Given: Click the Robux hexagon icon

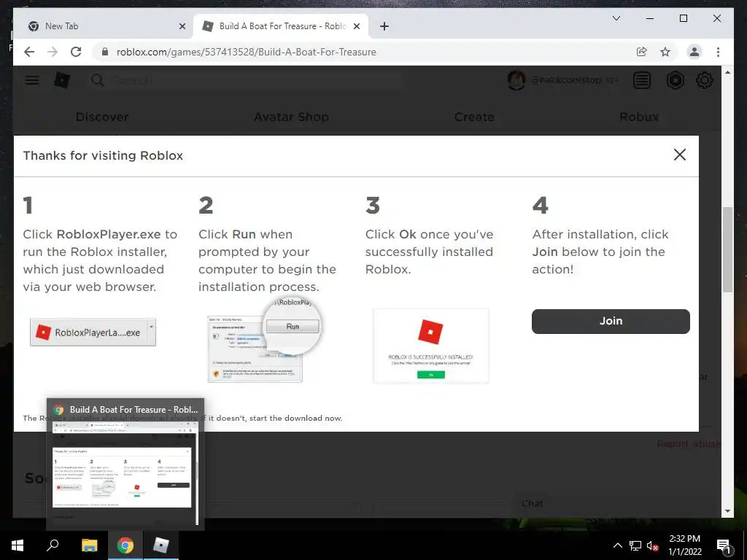Looking at the screenshot, I should [x=675, y=80].
